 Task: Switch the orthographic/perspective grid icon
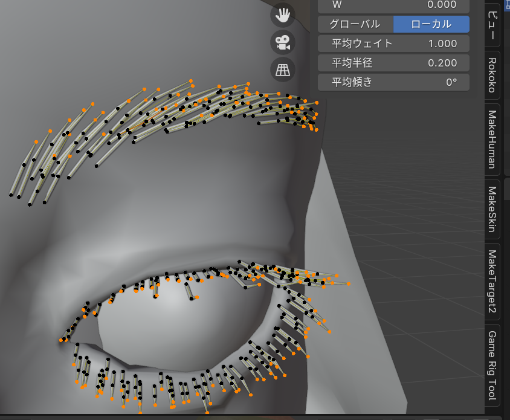(283, 69)
